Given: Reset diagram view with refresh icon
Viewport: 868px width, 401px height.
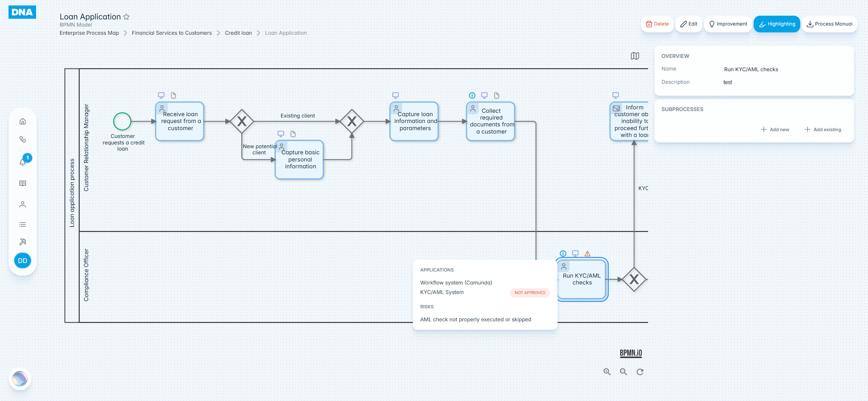Looking at the screenshot, I should tap(640, 372).
